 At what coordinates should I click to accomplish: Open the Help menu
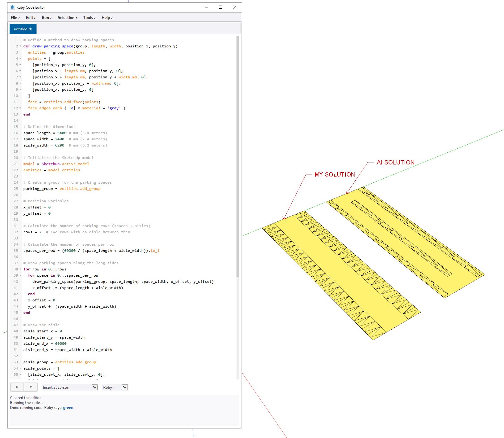pos(107,18)
